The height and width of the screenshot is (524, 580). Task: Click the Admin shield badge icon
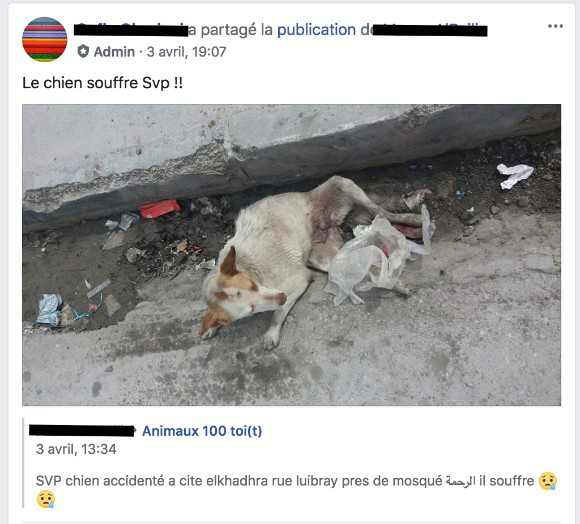coord(83,51)
